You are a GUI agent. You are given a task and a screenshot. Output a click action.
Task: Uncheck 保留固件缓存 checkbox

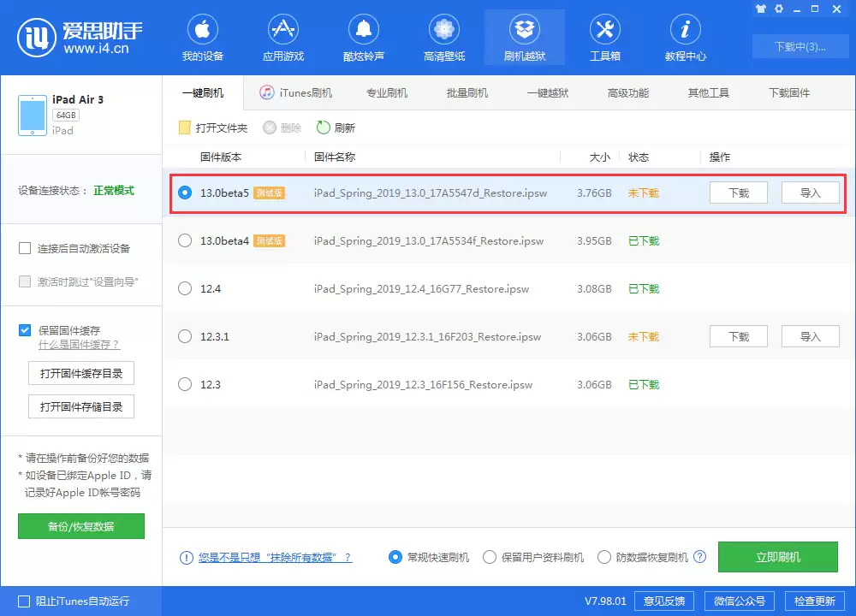[x=25, y=330]
